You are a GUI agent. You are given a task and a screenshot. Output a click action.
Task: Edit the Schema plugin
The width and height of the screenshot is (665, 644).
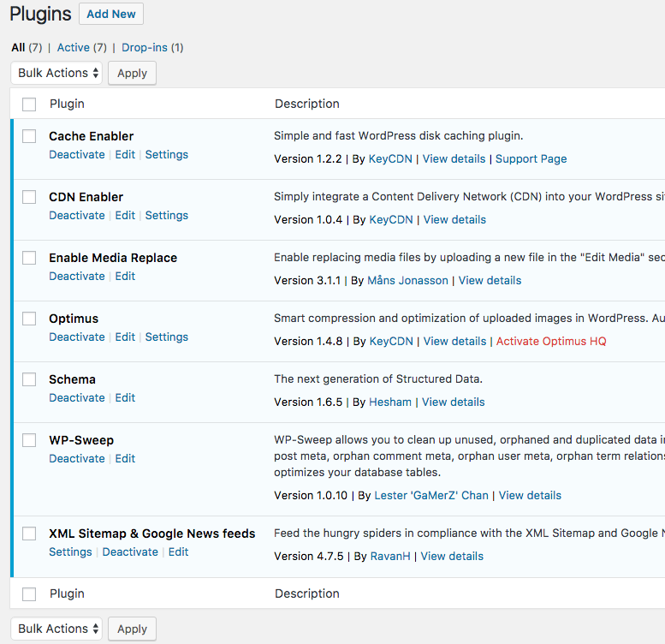click(x=125, y=397)
